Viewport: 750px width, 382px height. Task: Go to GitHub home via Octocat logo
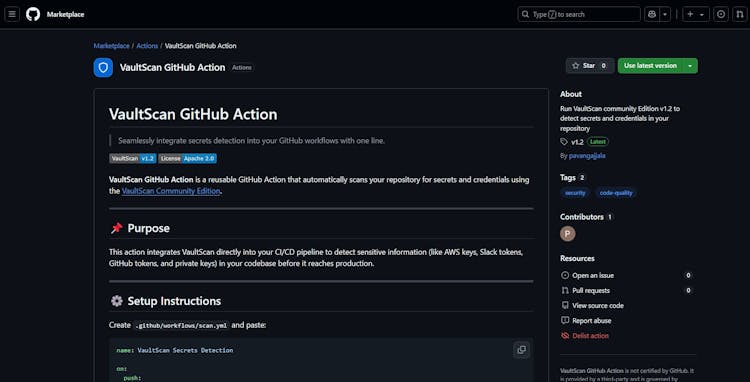[x=33, y=14]
